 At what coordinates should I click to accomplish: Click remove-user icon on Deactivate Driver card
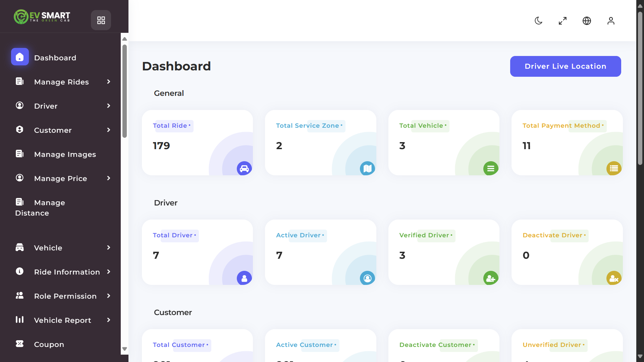pyautogui.click(x=614, y=278)
